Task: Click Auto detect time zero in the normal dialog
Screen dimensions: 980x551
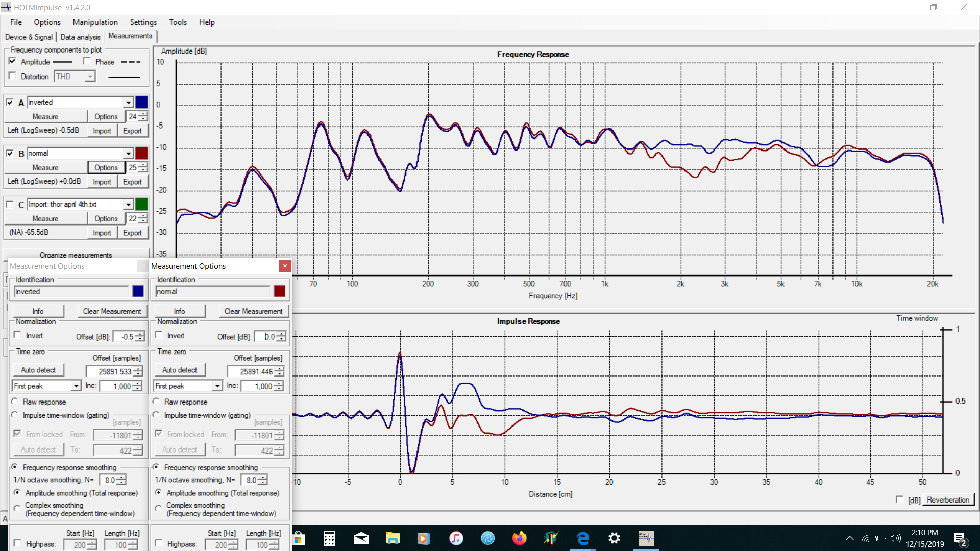Action: tap(180, 370)
